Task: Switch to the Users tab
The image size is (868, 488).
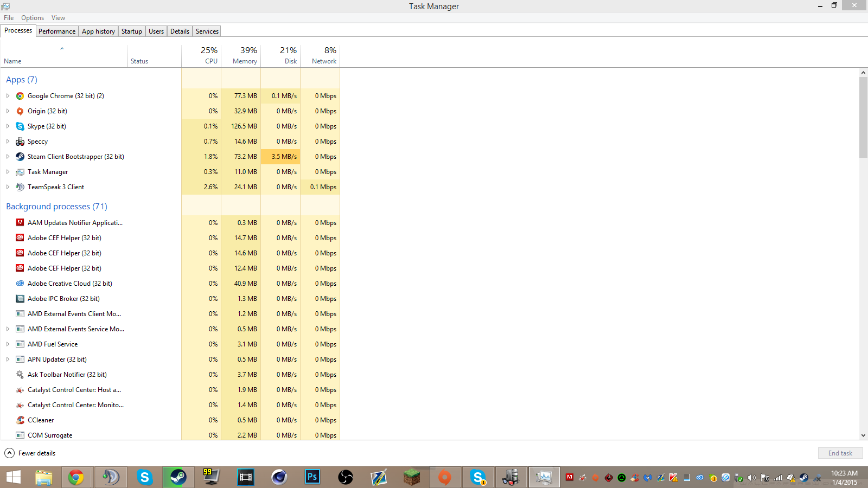Action: click(156, 31)
